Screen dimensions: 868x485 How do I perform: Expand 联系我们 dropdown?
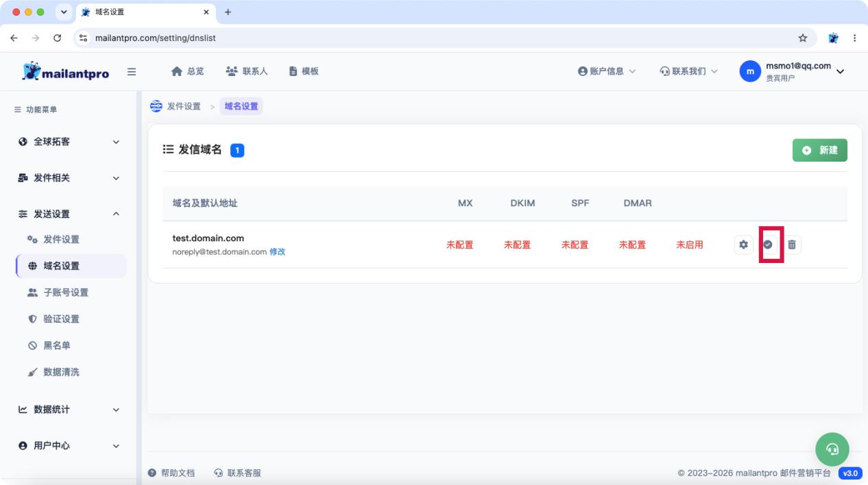tap(688, 71)
